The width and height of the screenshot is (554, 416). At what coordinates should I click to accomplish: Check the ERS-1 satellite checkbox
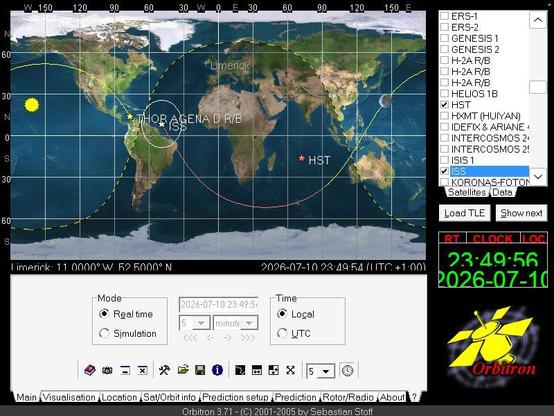click(x=444, y=16)
